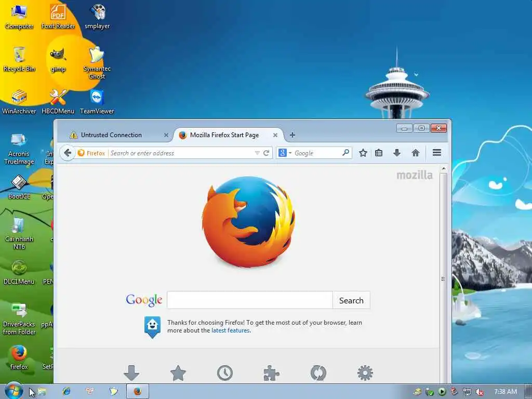Click the muted volume tray icon
The width and height of the screenshot is (532, 399).
pos(480,392)
